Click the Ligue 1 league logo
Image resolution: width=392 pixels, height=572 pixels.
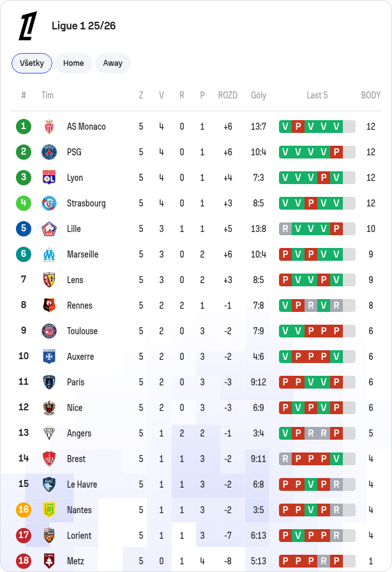click(27, 26)
